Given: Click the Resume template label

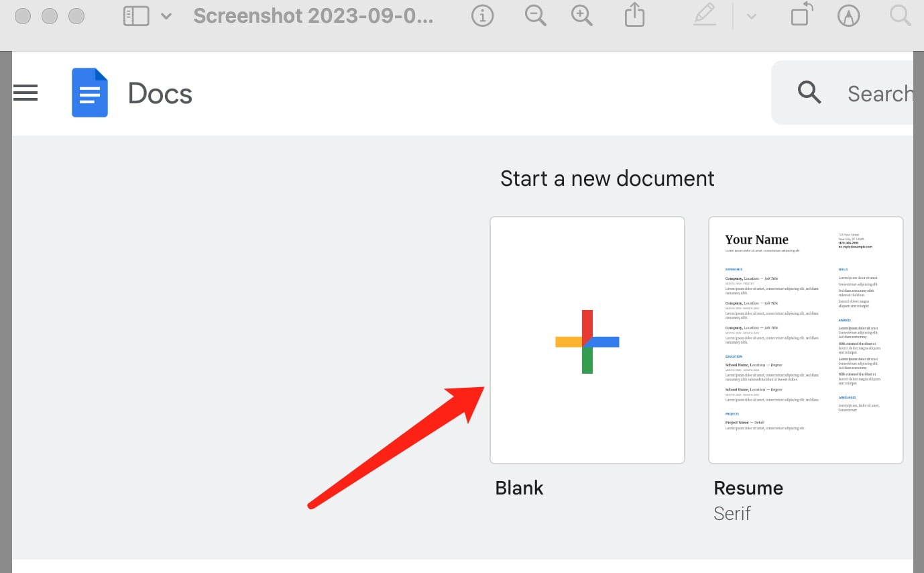Looking at the screenshot, I should tap(748, 488).
